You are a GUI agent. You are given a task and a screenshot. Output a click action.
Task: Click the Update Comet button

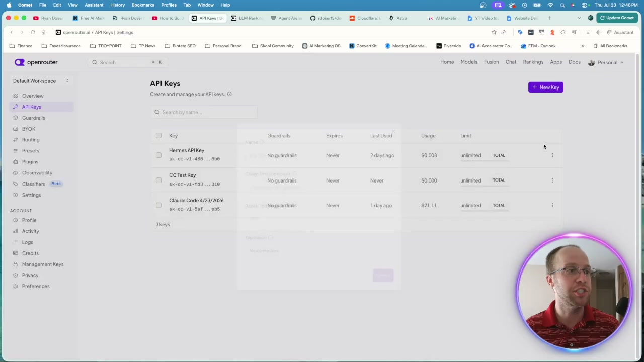[617, 18]
